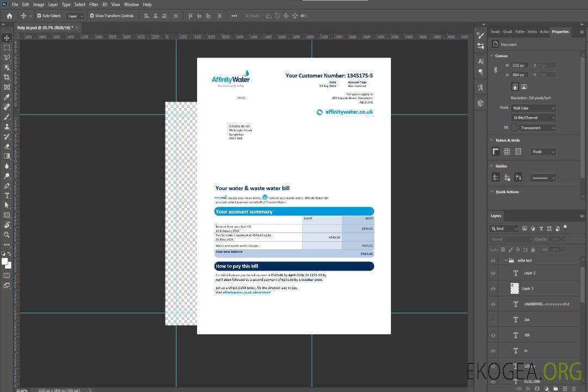Open the Pixels ruler units dropdown
Screen dimensions: 588x392
coord(543,152)
